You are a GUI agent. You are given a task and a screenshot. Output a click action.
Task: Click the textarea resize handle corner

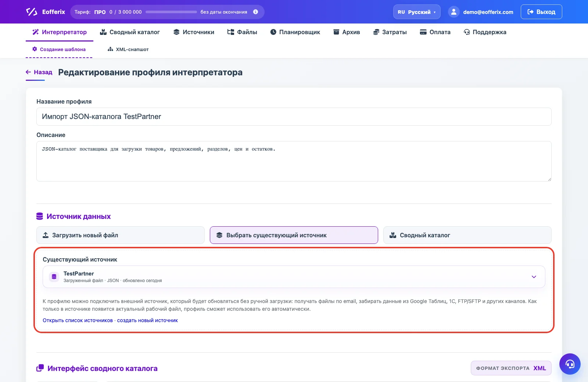click(549, 179)
